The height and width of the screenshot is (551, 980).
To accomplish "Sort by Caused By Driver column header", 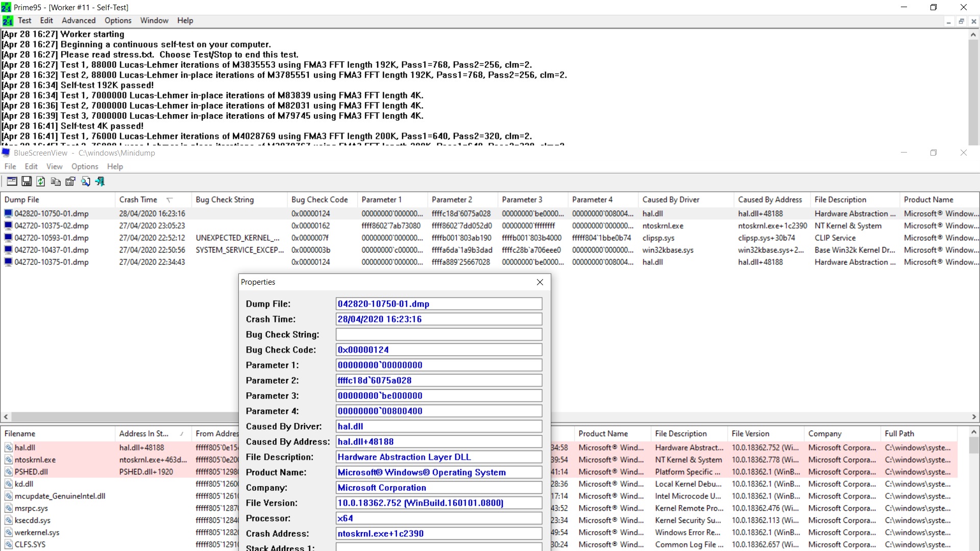I will coord(687,200).
